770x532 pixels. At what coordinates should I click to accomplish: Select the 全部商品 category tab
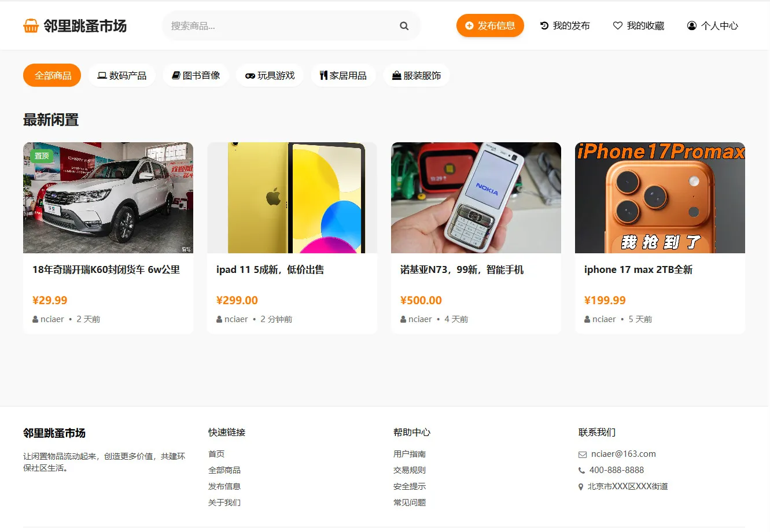point(52,76)
